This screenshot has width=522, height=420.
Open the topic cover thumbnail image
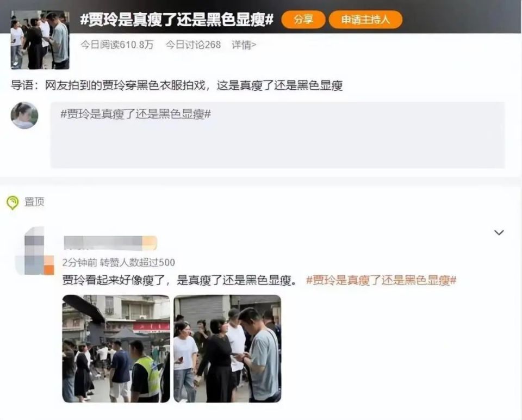pyautogui.click(x=40, y=40)
